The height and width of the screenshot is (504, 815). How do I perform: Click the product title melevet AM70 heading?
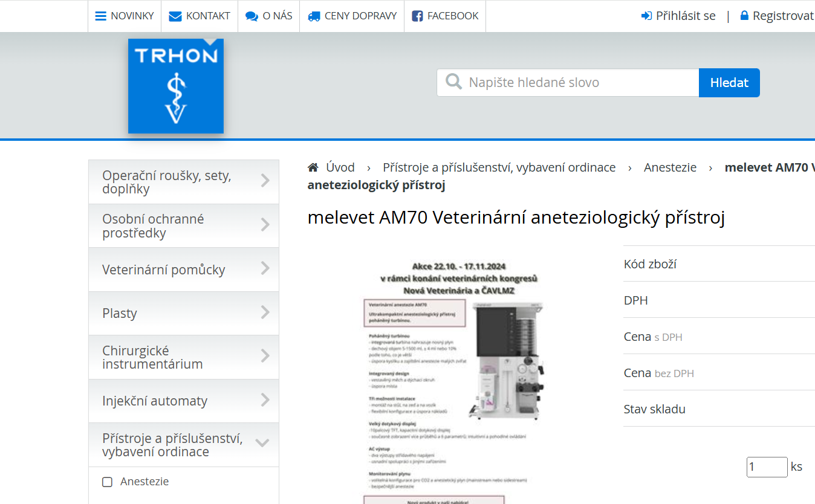(516, 218)
